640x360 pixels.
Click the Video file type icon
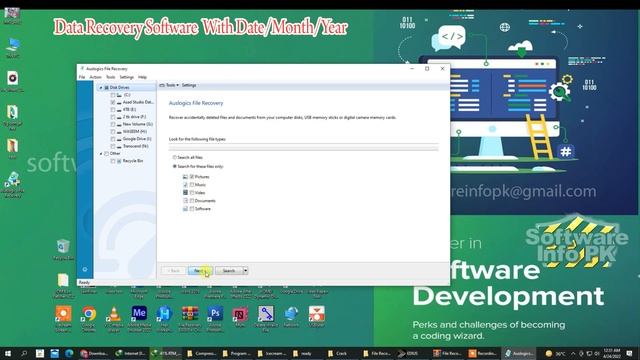[x=185, y=193]
